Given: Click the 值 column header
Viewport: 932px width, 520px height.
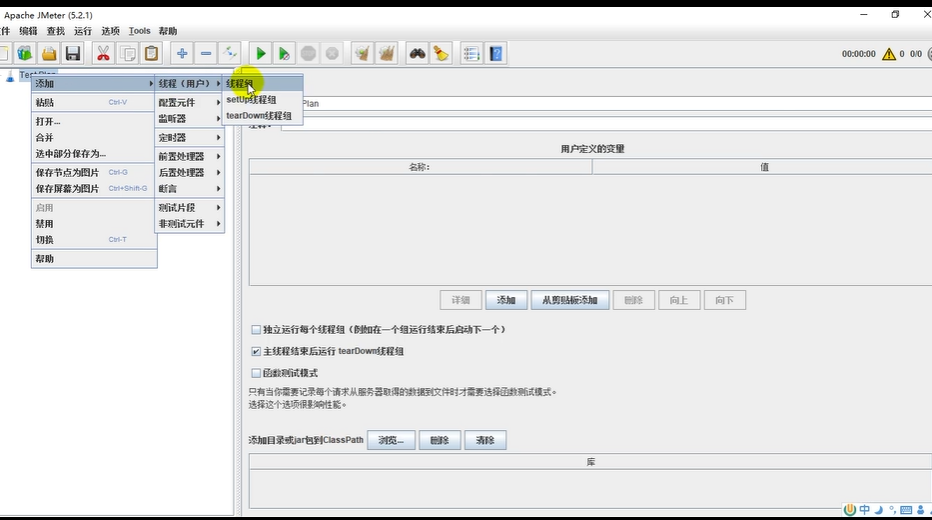Looking at the screenshot, I should pyautogui.click(x=763, y=167).
